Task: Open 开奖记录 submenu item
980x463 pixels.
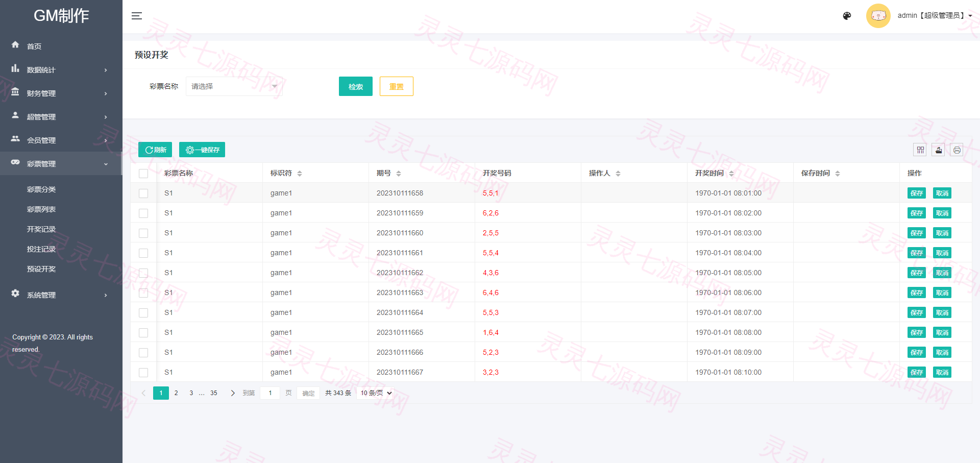Action: 41,229
